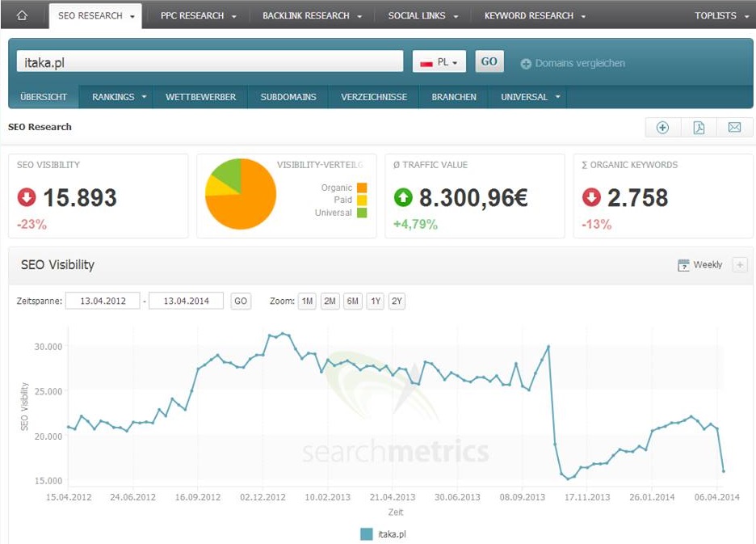756x544 pixels.
Task: Click the plus button right of Weekly
Action: pos(739,264)
